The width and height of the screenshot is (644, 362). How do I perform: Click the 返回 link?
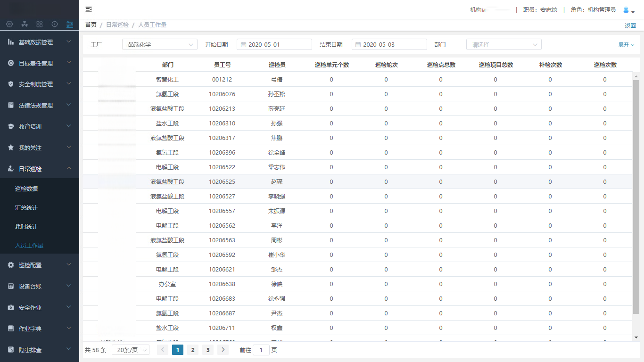click(630, 26)
